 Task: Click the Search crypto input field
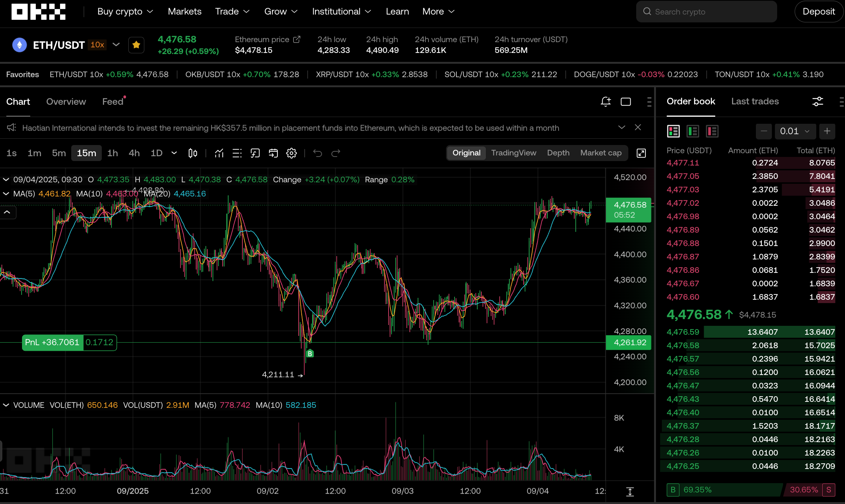[x=706, y=12]
